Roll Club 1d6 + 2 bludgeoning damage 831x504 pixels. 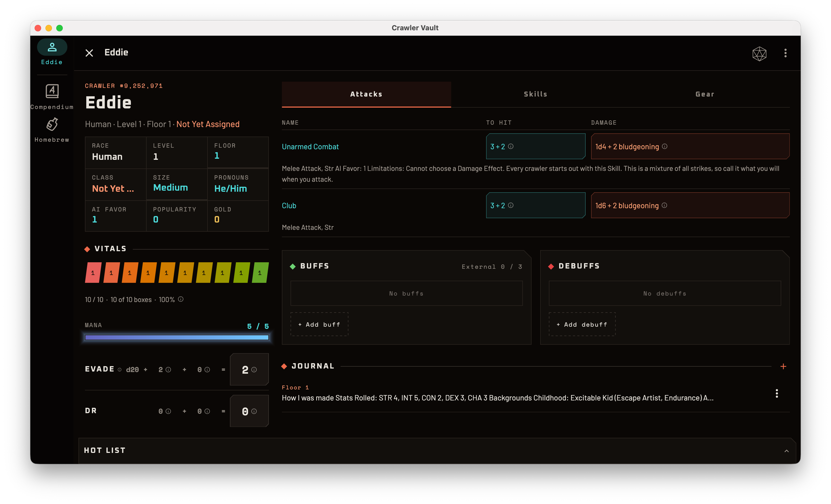[x=690, y=205]
